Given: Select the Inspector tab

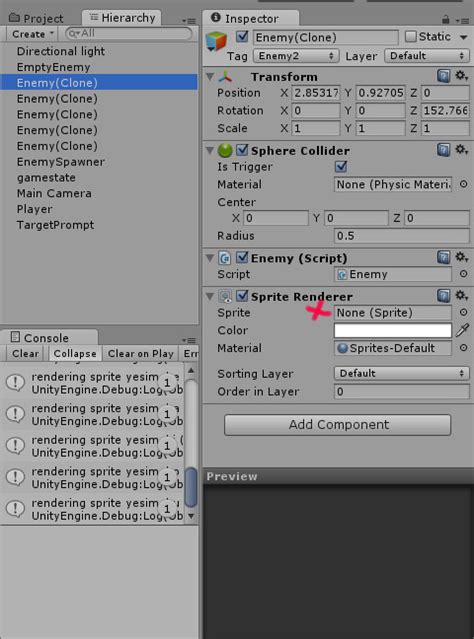Looking at the screenshot, I should pyautogui.click(x=250, y=18).
